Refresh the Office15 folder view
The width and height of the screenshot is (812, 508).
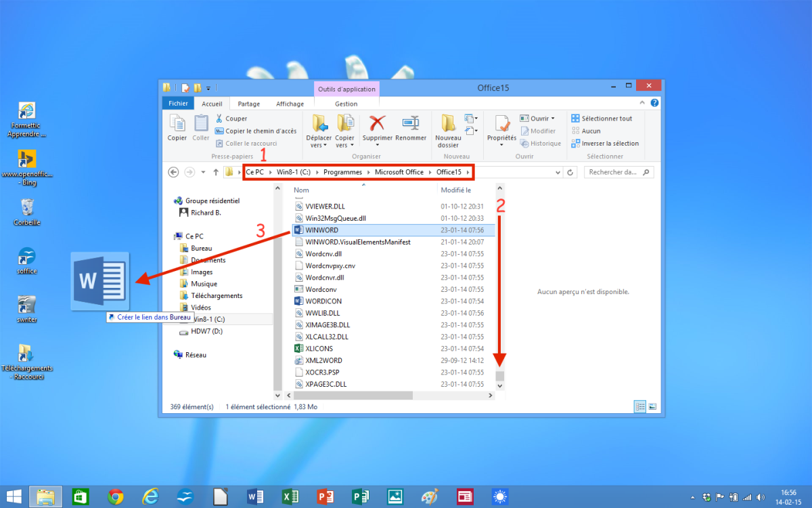pos(571,172)
